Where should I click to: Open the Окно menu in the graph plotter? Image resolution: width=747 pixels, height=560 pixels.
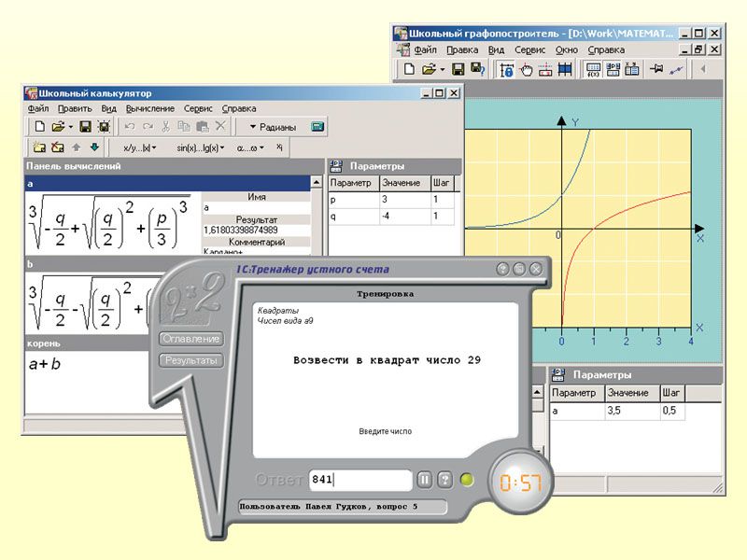click(566, 49)
